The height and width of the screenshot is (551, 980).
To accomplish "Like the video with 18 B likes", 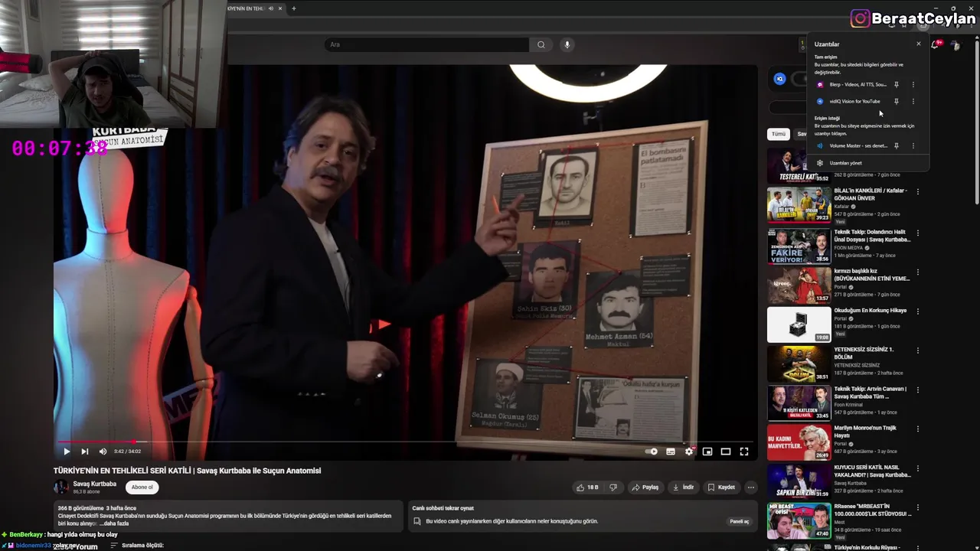I will click(588, 487).
